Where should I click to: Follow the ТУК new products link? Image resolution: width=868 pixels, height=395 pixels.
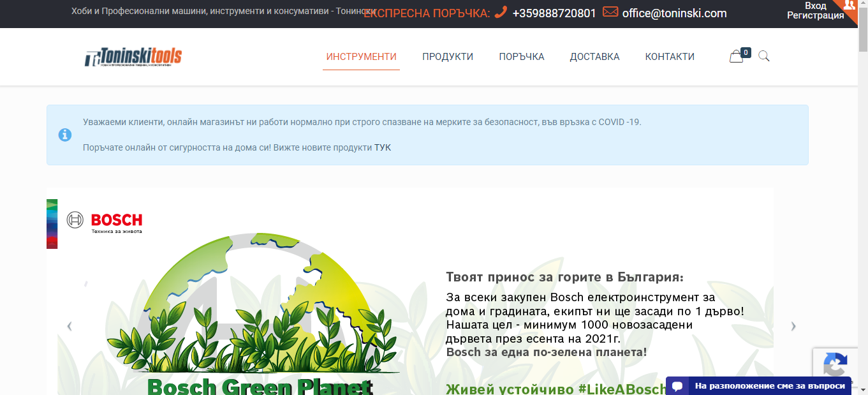point(383,147)
